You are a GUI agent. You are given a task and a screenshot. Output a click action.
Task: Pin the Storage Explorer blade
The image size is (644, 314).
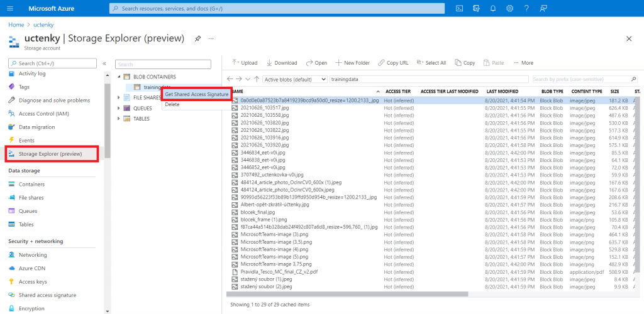[197, 38]
